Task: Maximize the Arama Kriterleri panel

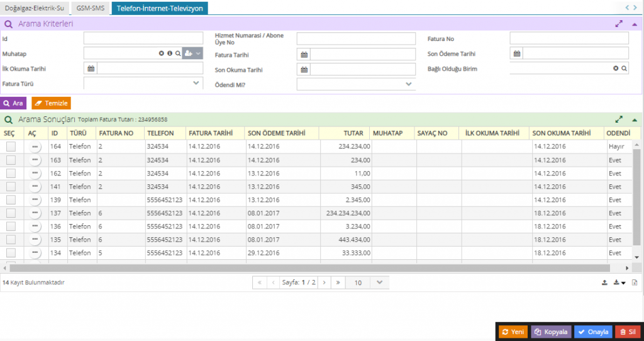Action: (x=619, y=24)
